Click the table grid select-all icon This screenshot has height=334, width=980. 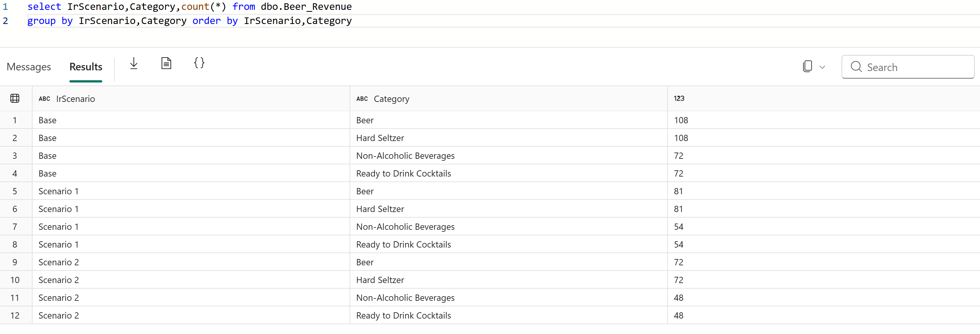[15, 99]
